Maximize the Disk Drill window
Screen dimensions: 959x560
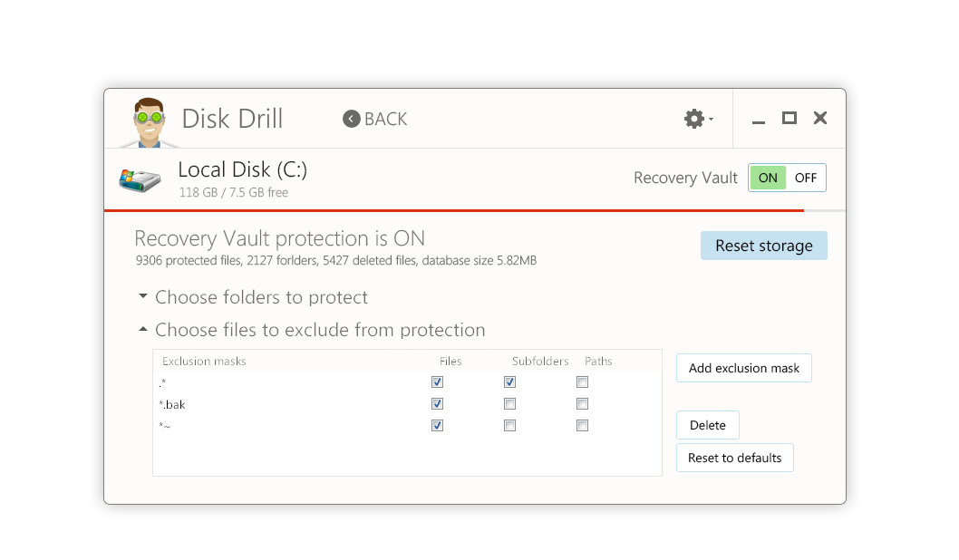789,118
